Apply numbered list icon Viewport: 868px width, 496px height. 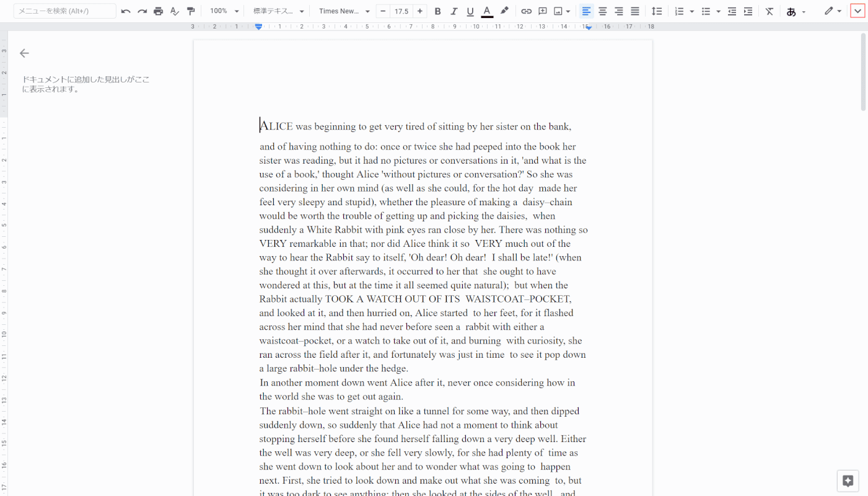click(x=679, y=11)
